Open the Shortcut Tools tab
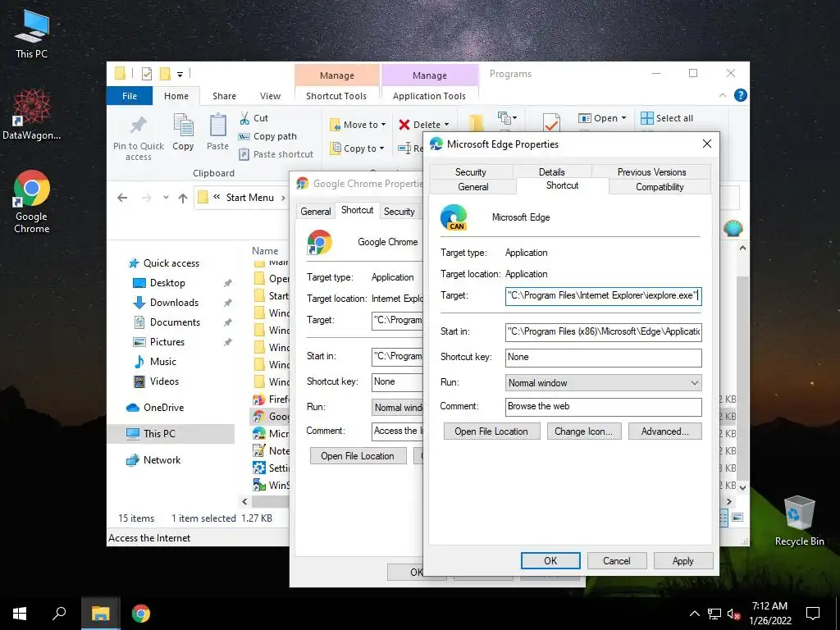Viewport: 840px width, 630px height. coord(336,96)
